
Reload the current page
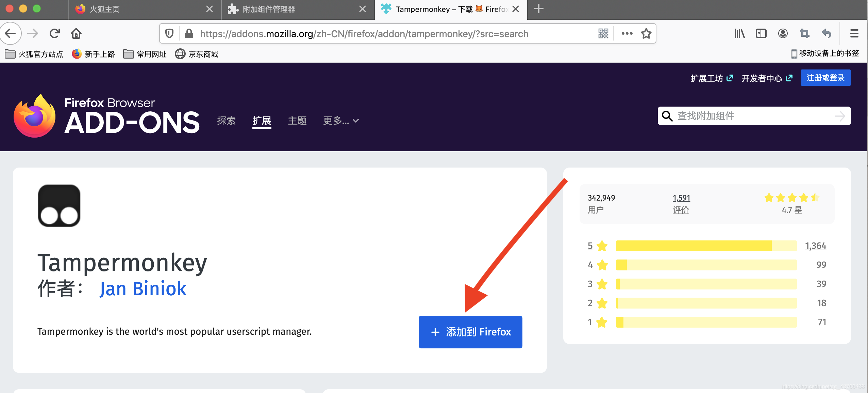tap(54, 33)
